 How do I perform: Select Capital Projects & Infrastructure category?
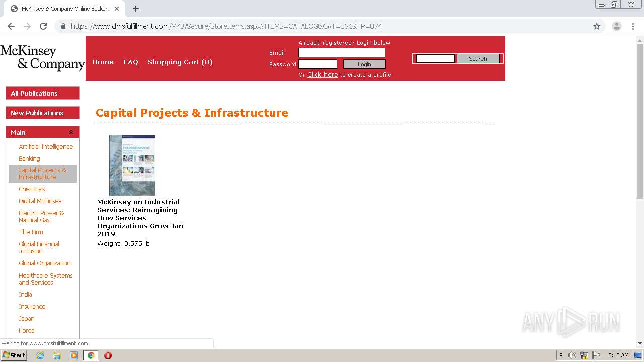click(43, 173)
